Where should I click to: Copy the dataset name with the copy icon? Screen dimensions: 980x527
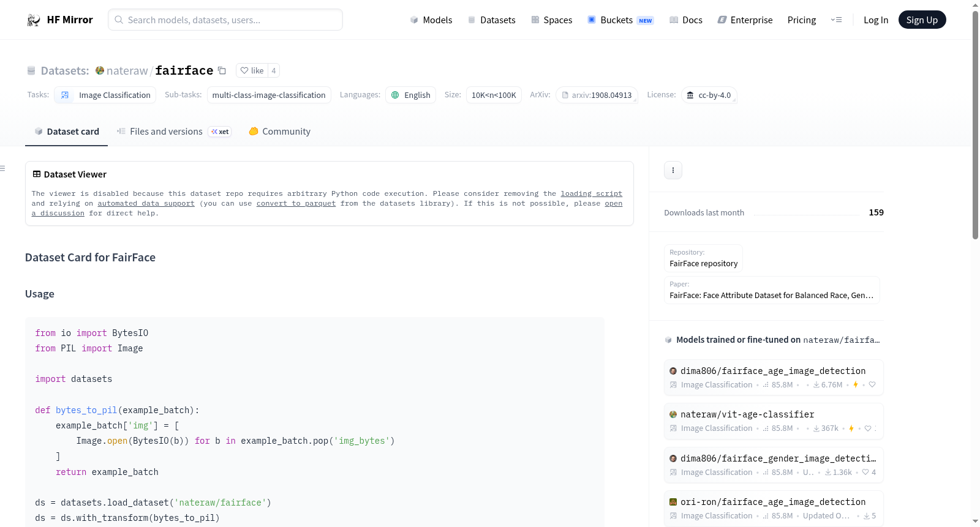tap(222, 70)
